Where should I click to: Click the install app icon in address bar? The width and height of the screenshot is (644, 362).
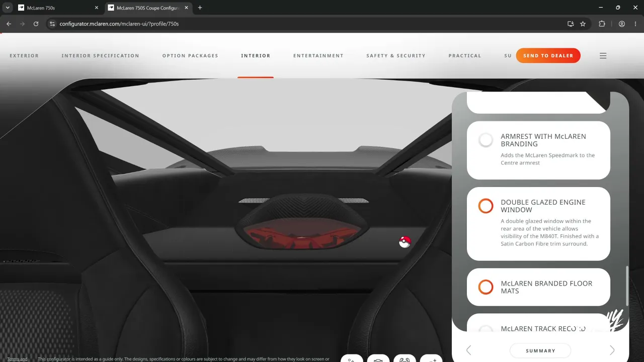pos(571,24)
